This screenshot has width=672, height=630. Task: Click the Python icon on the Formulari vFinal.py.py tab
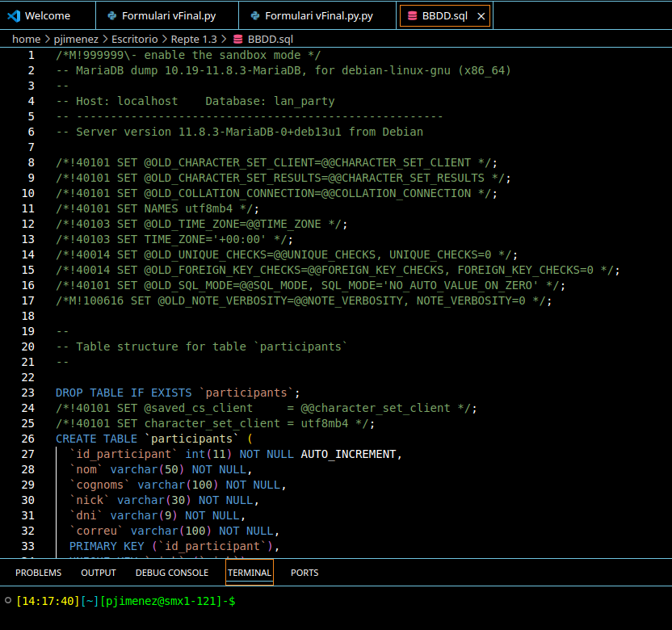tap(255, 15)
